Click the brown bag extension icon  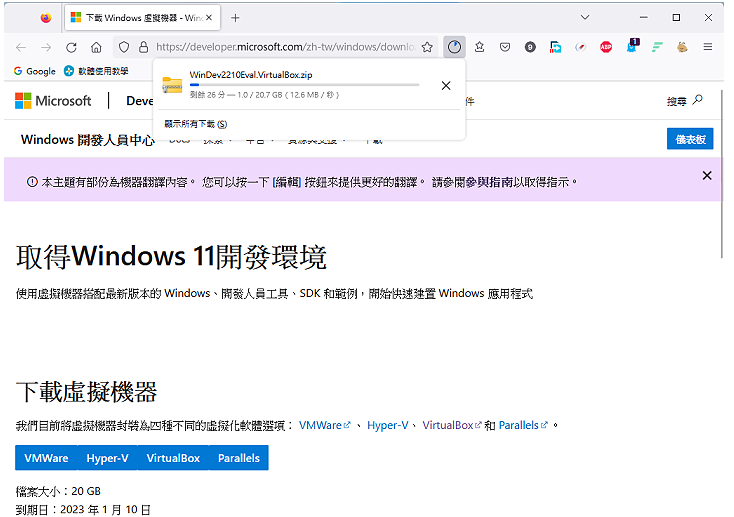point(682,47)
